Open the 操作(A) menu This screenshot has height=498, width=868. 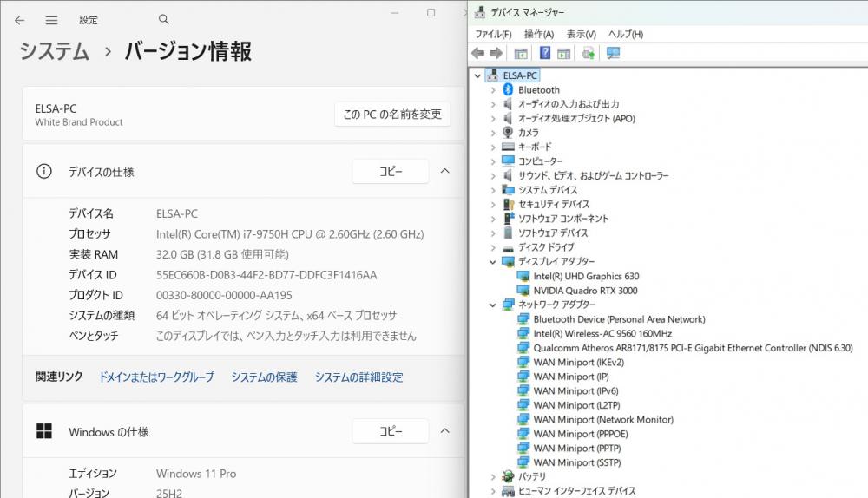point(539,34)
